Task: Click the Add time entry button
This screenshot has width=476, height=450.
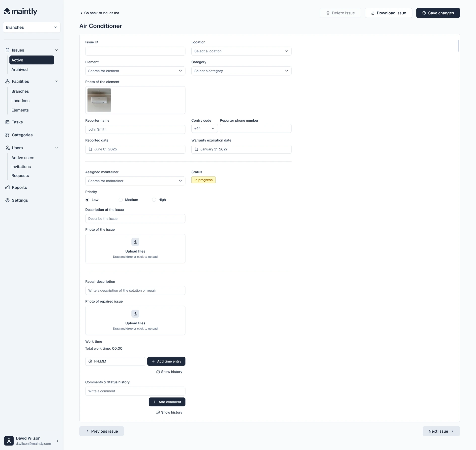Action: (x=166, y=361)
